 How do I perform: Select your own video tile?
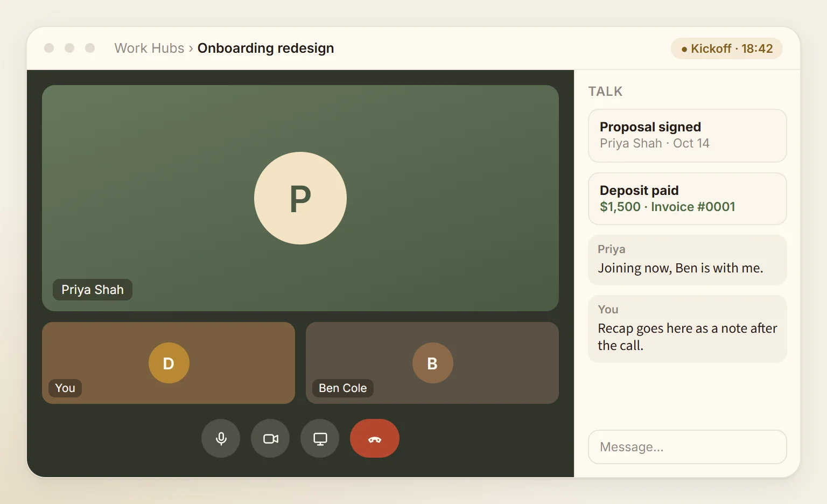tap(169, 363)
